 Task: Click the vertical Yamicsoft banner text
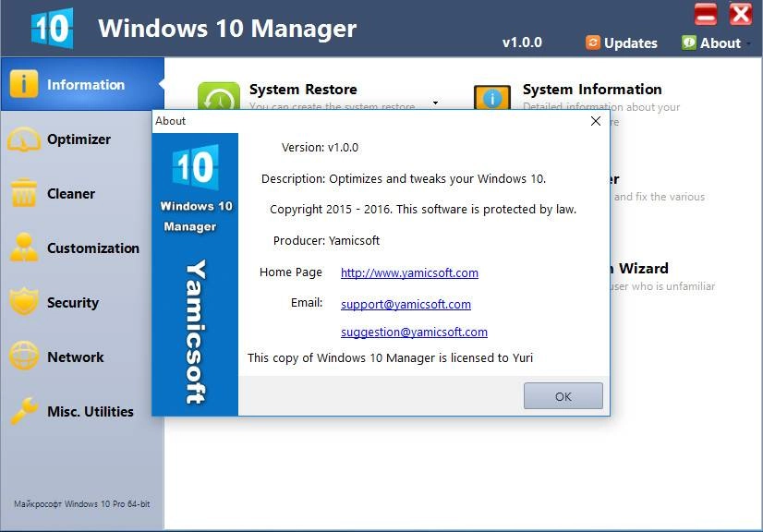coord(196,332)
